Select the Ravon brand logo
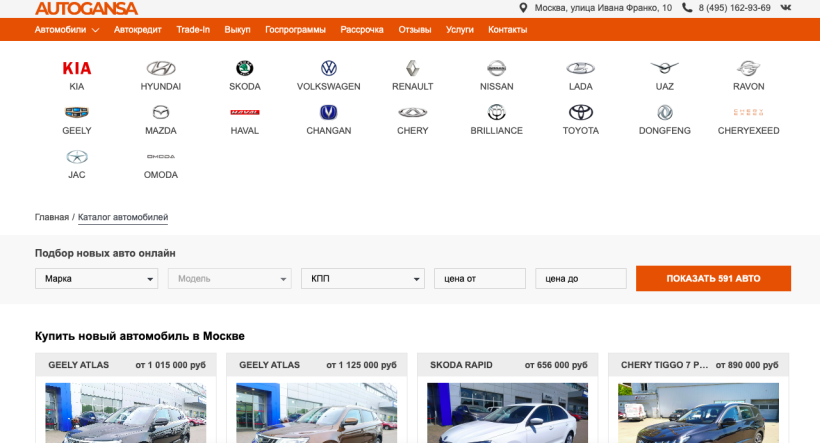Screen dimensions: 820x443 click(x=748, y=68)
